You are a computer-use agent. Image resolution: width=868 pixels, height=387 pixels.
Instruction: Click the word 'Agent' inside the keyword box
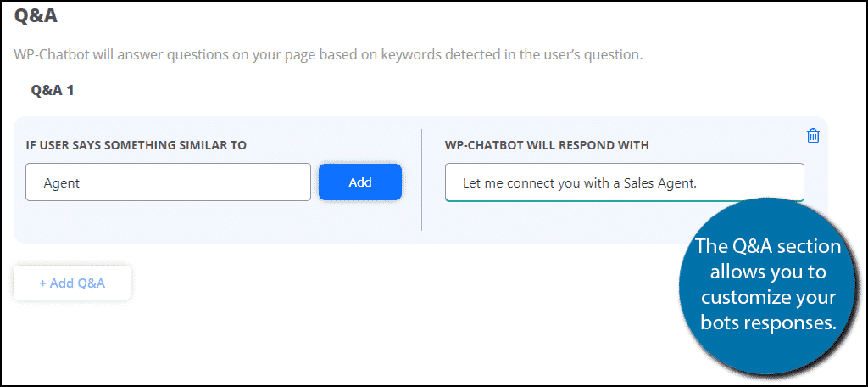tap(61, 183)
